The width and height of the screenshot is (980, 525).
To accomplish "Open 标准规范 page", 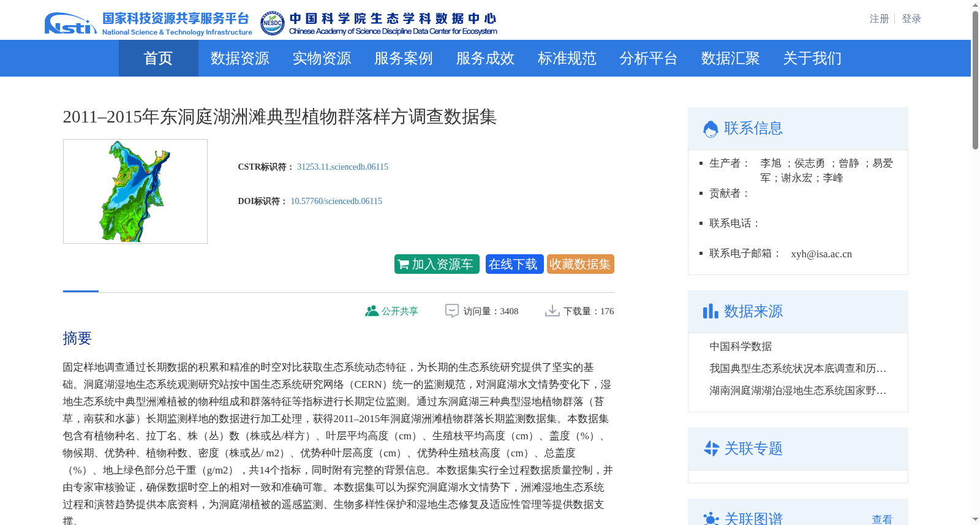I will tap(567, 58).
